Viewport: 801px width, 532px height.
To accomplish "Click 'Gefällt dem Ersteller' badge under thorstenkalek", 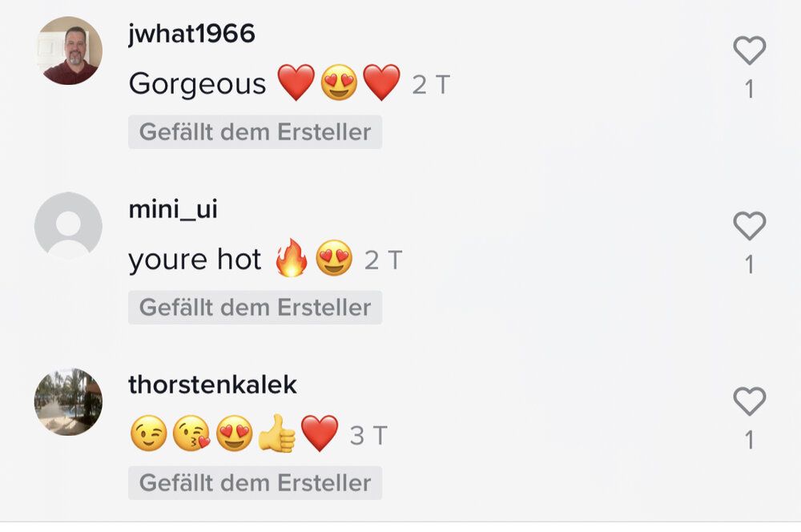I will pos(255,482).
